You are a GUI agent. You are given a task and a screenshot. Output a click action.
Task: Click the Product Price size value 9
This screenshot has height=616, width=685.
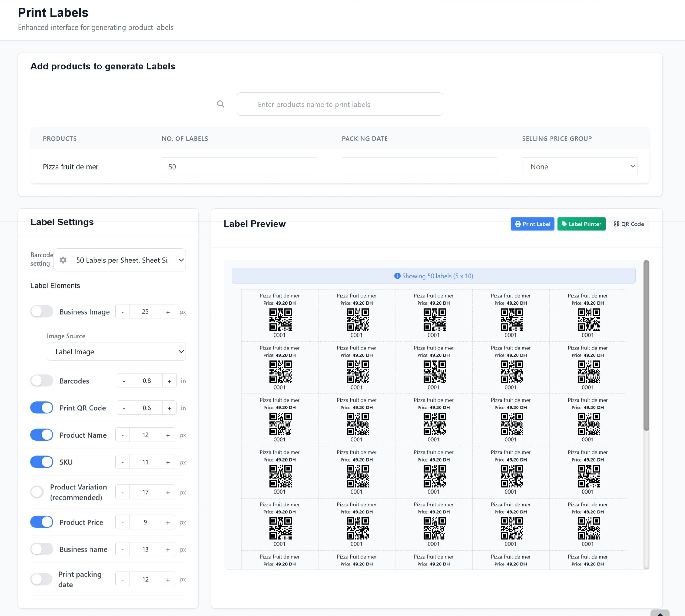click(145, 522)
